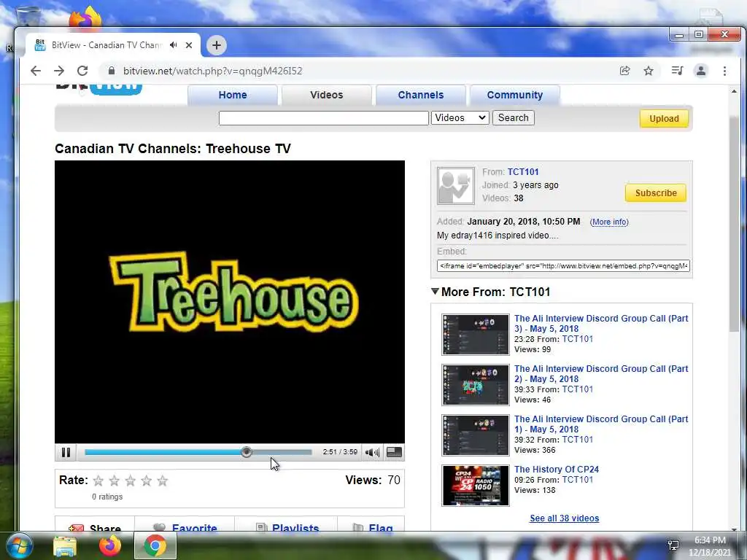Toggle the player fullscreen icon
747x560 pixels.
[394, 452]
